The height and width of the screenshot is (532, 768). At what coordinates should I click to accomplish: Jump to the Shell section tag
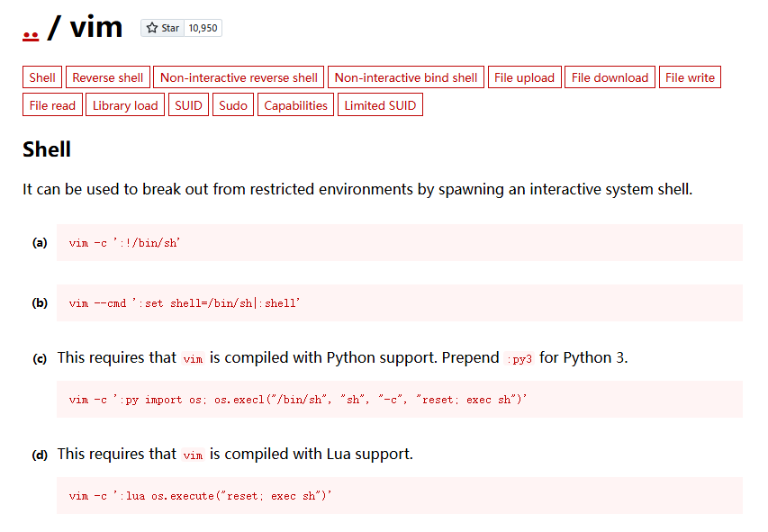point(42,77)
